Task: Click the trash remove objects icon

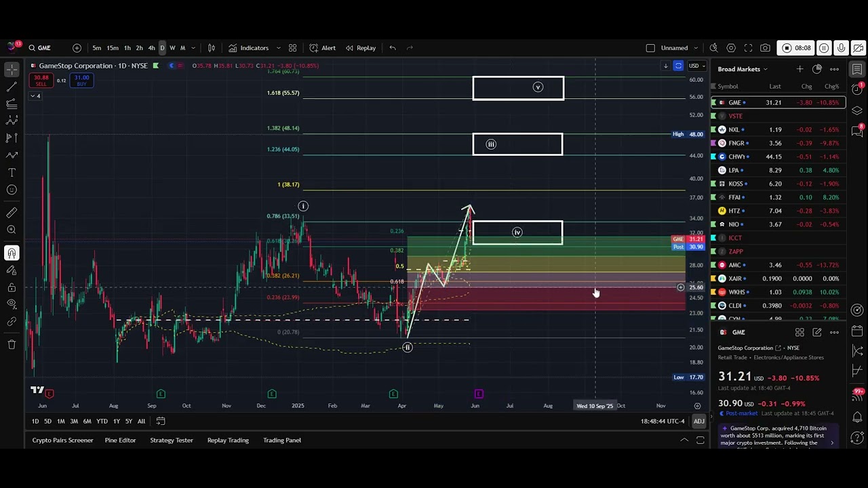Action: [12, 344]
